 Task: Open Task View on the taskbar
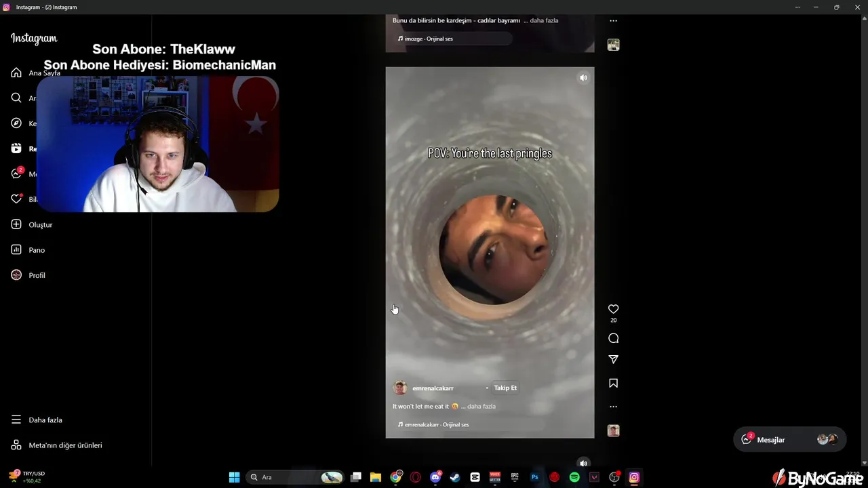click(356, 477)
